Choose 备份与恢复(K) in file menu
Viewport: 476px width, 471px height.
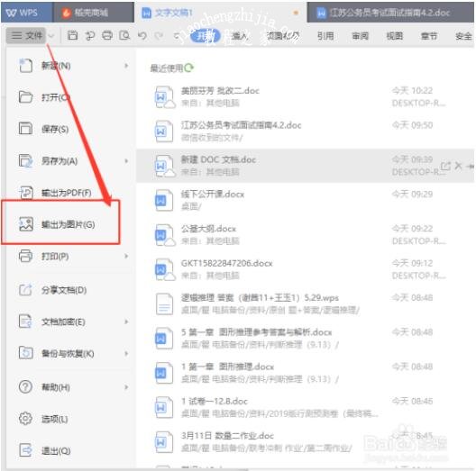click(69, 353)
